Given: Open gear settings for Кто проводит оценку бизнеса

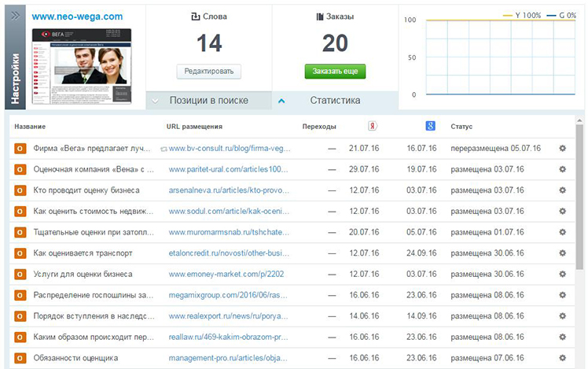Looking at the screenshot, I should (x=562, y=190).
